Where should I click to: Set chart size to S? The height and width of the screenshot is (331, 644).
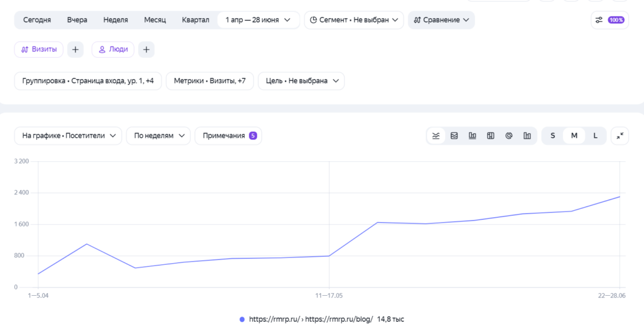click(x=552, y=136)
